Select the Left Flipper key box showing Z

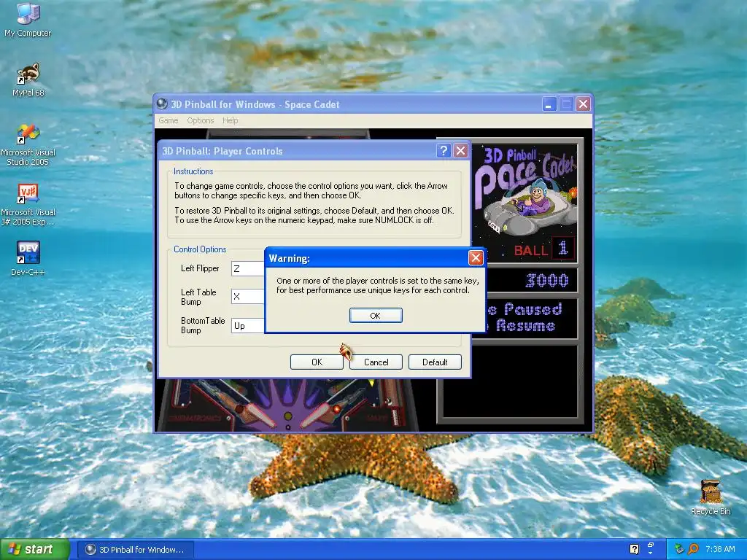pyautogui.click(x=248, y=268)
